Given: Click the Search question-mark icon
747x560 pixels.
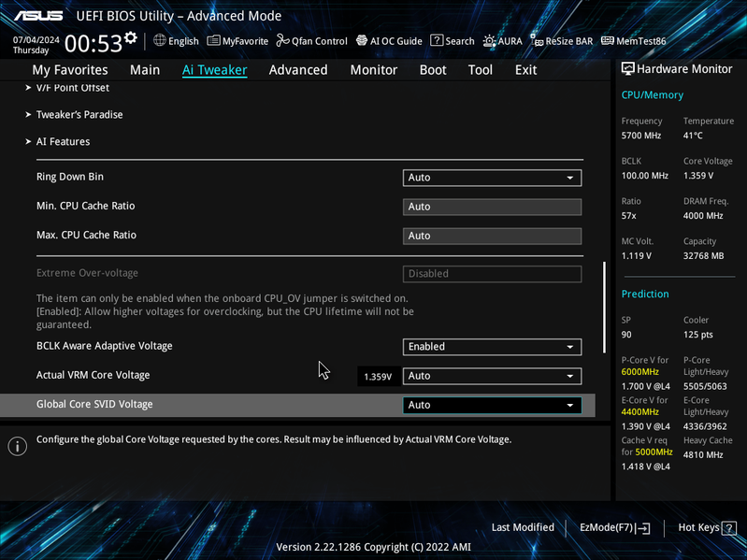Looking at the screenshot, I should pos(437,40).
